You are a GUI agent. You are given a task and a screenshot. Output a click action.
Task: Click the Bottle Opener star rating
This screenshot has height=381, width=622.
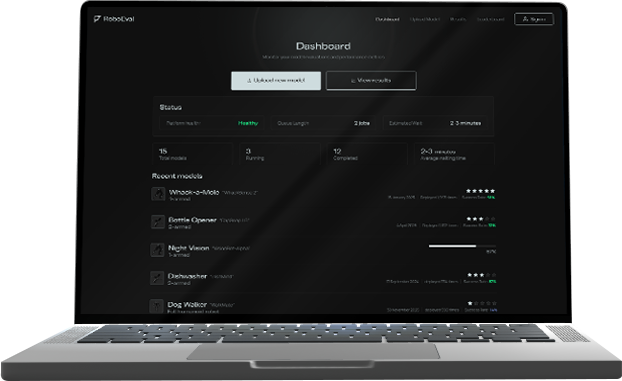click(481, 219)
